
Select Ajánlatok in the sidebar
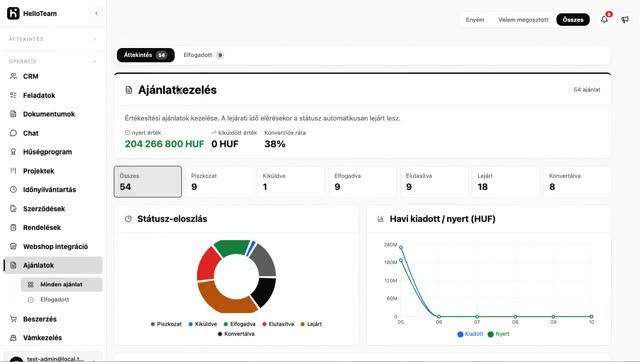pyautogui.click(x=53, y=265)
